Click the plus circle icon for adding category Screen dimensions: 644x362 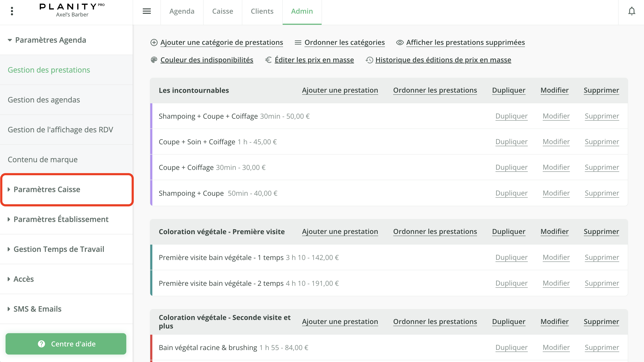154,42
